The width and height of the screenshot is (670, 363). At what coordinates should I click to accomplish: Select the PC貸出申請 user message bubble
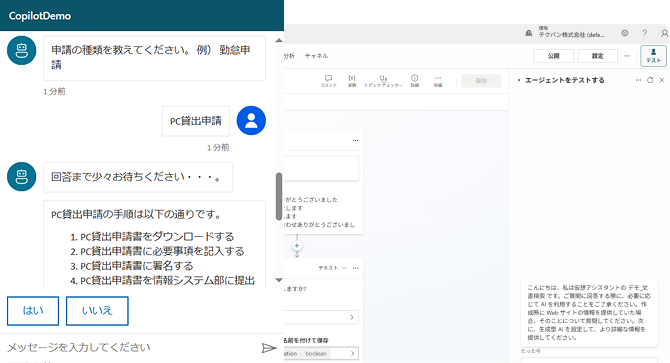click(x=196, y=121)
